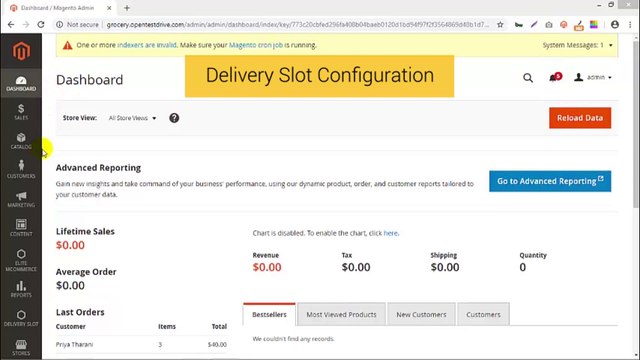Select the Bestsellers tab

269,314
